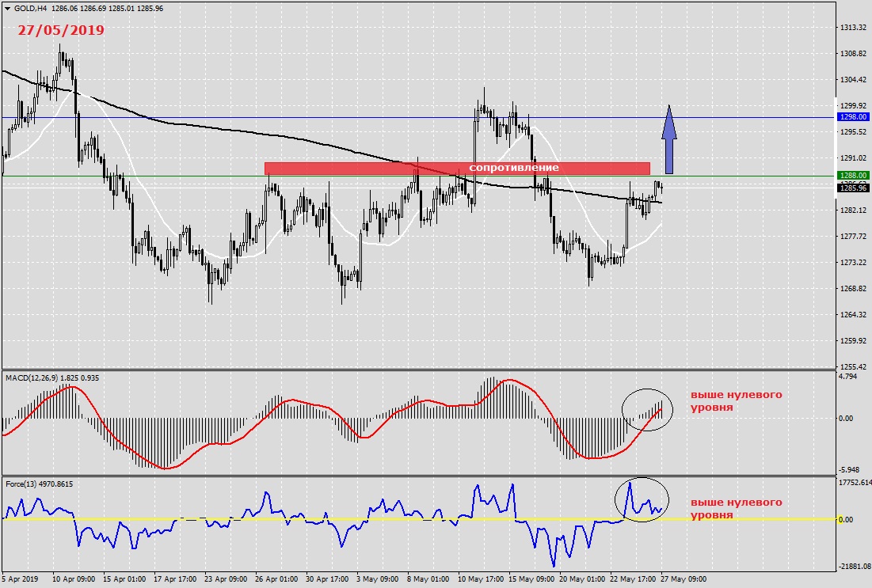Click the triangle beside the GOLD,H4 title

point(7,8)
